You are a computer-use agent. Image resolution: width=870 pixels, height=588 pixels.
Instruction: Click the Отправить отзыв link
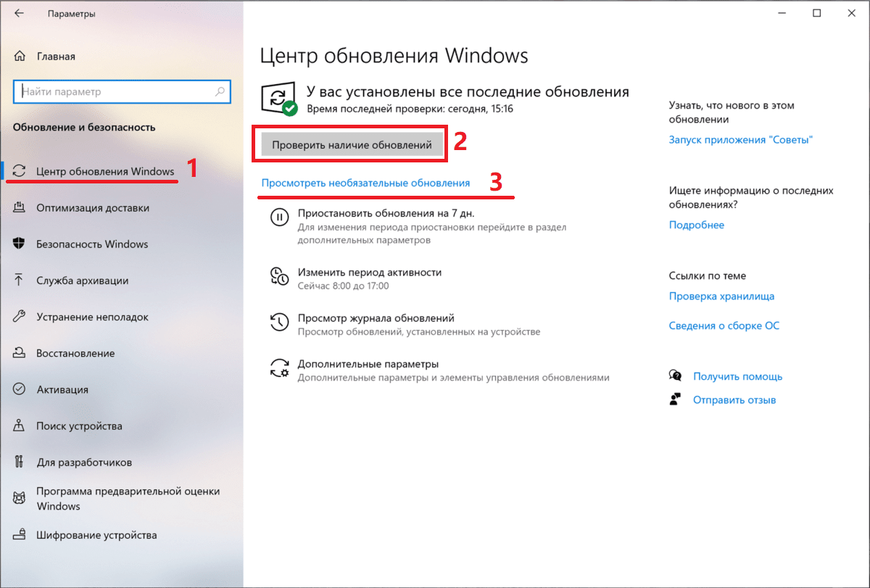(x=734, y=399)
